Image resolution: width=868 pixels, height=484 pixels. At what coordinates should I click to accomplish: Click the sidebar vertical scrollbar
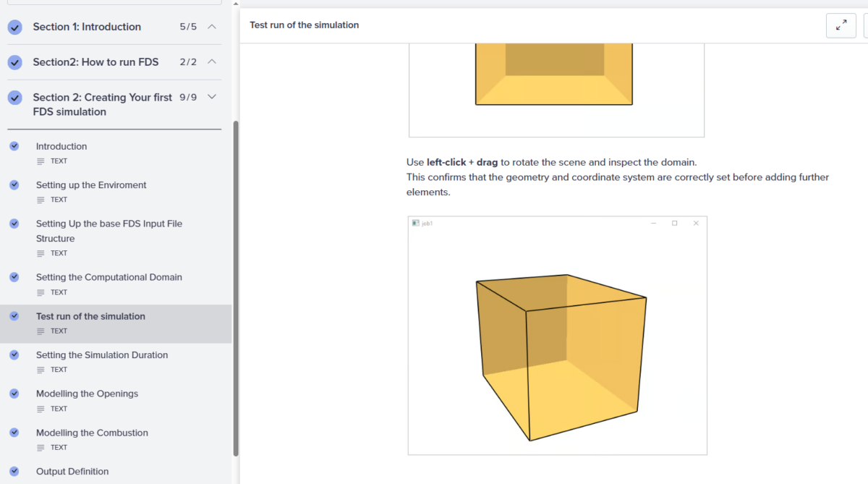coord(236,289)
